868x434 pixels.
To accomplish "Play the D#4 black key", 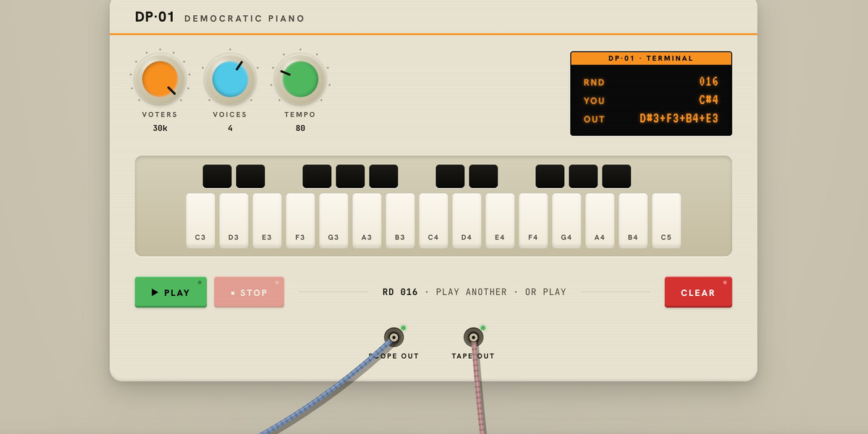I will pos(483,176).
